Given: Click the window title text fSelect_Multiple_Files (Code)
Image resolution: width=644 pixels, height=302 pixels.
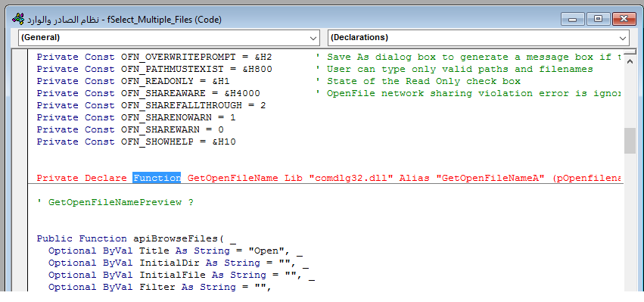Looking at the screenshot, I should tap(164, 20).
